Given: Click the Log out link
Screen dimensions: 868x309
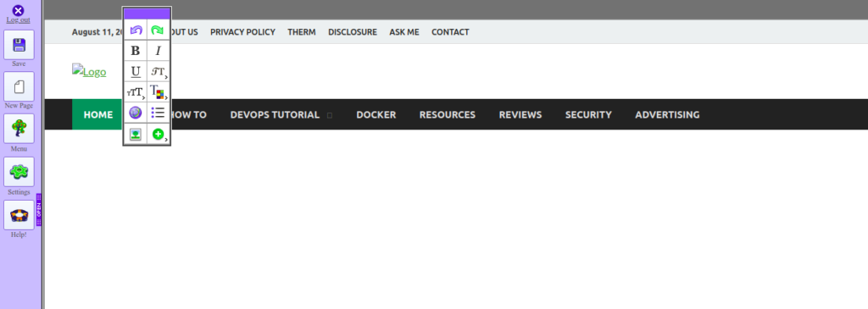Looking at the screenshot, I should coord(19,20).
